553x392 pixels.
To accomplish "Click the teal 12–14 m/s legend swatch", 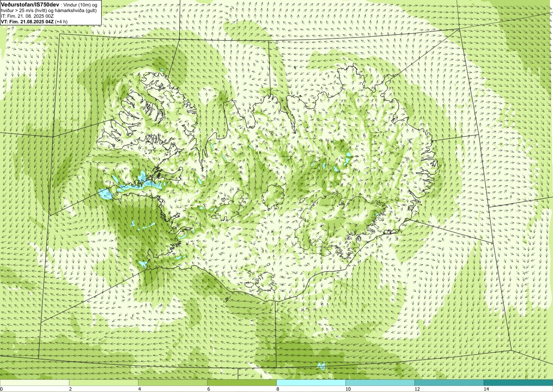I will [449, 383].
